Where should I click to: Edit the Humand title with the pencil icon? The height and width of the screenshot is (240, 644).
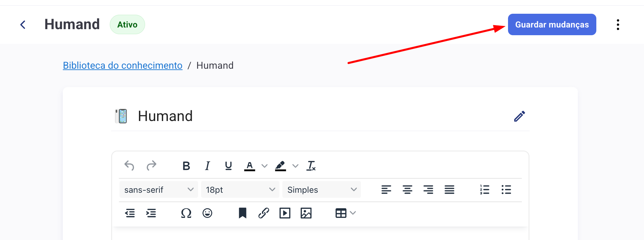[x=519, y=116]
